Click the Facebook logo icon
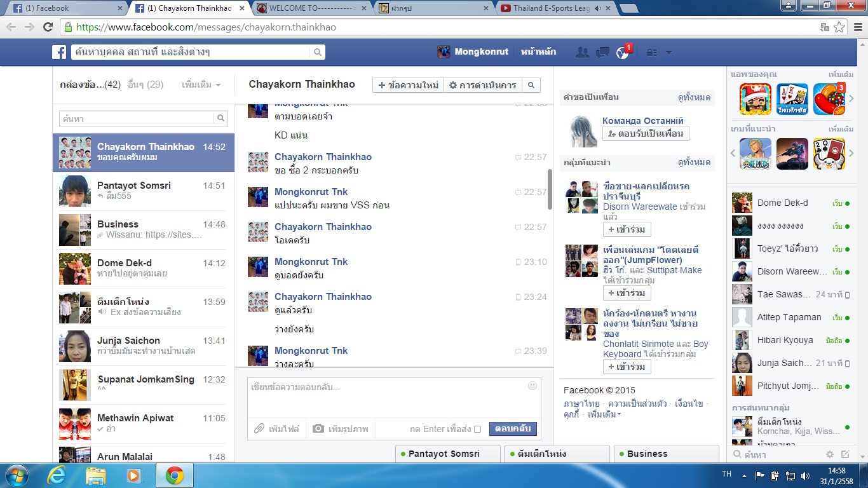The height and width of the screenshot is (488, 868). 59,52
